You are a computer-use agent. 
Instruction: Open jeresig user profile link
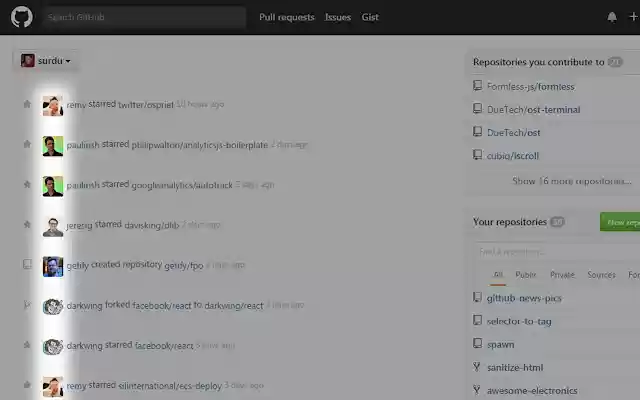[80, 225]
